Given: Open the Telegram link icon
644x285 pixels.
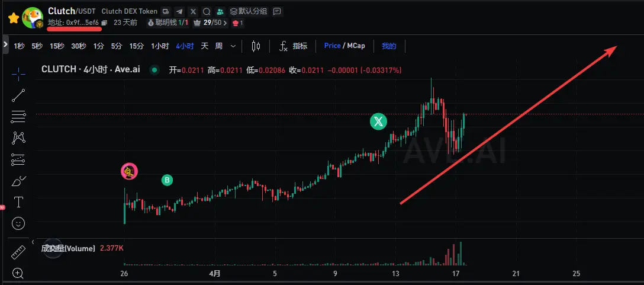Looking at the screenshot, I should [179, 11].
